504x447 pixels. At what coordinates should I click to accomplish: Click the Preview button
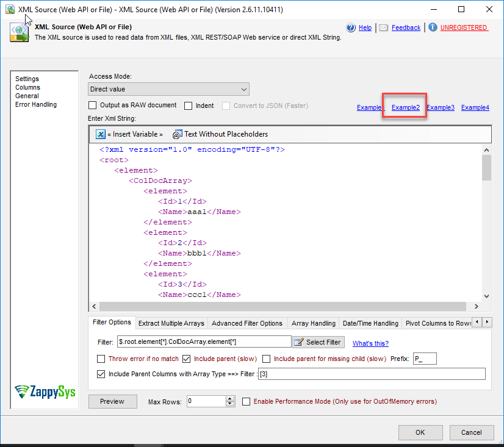click(112, 401)
